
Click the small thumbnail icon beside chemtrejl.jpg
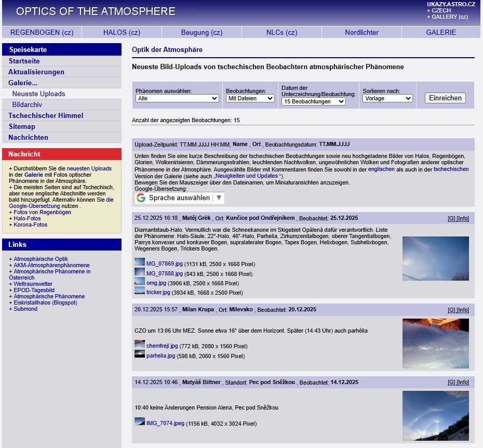point(139,345)
